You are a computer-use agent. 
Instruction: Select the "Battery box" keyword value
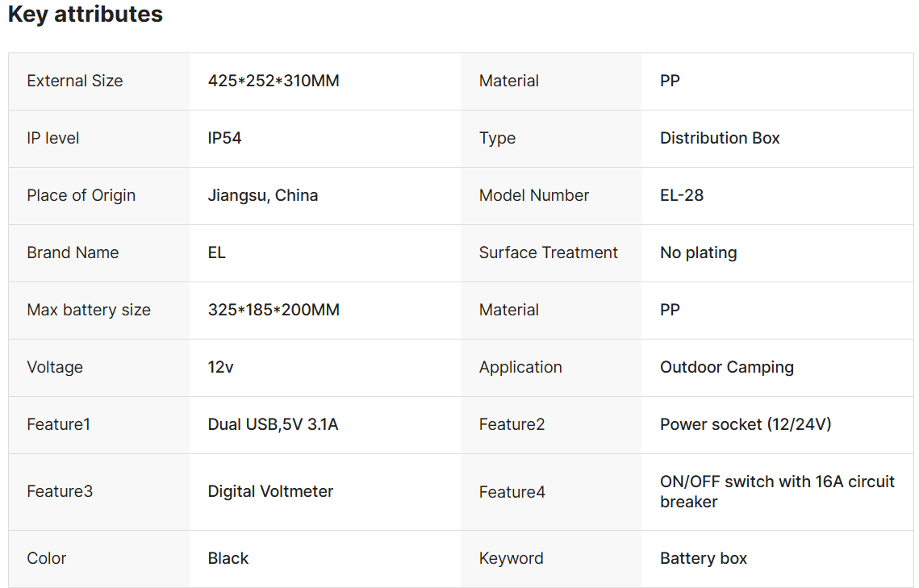coord(704,558)
